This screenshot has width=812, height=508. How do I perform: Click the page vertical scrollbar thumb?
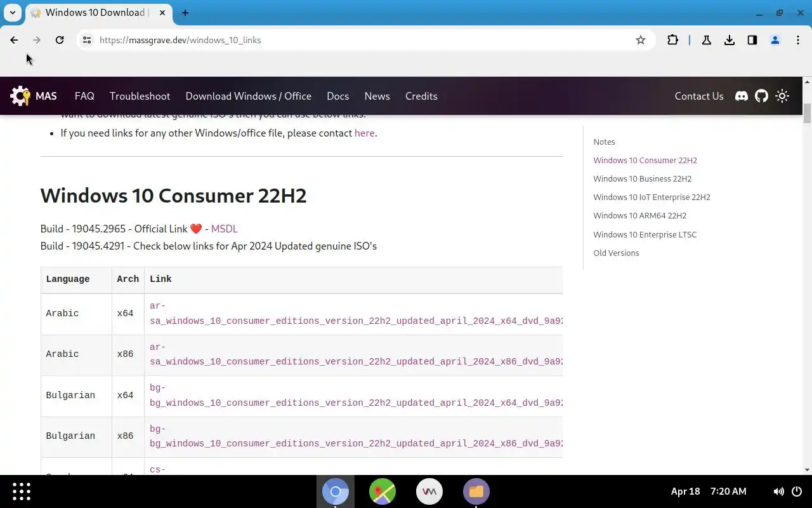pyautogui.click(x=807, y=113)
